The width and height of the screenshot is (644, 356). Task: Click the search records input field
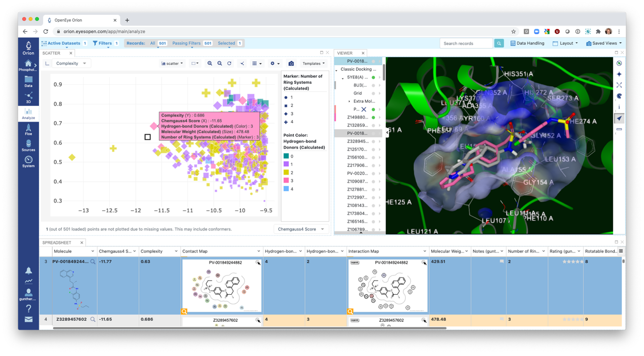pyautogui.click(x=466, y=43)
